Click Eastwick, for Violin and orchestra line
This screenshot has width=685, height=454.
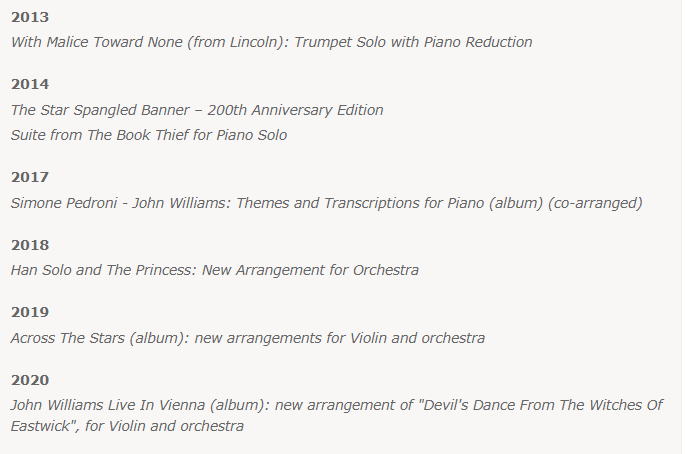pyautogui.click(x=127, y=426)
